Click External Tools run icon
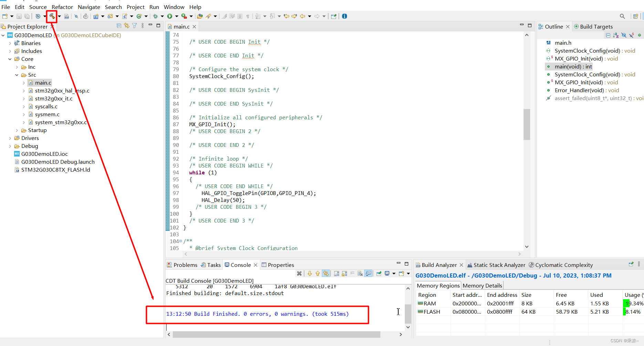This screenshot has height=346, width=644. click(184, 16)
